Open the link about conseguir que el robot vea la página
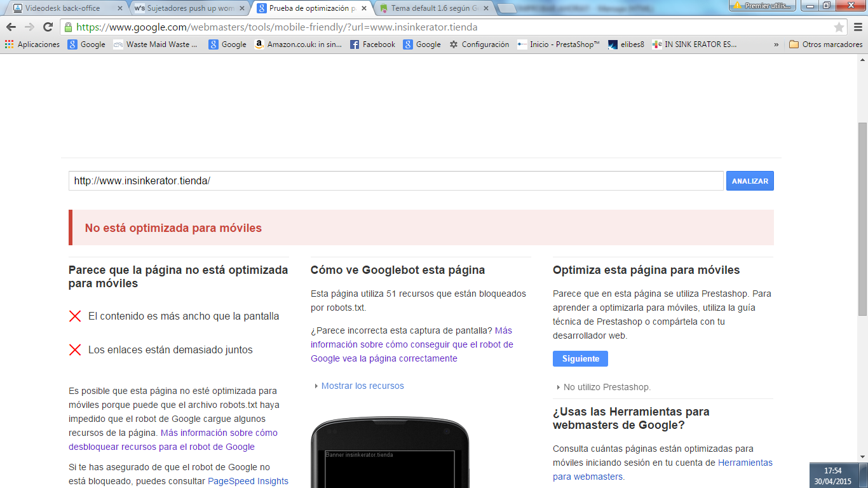The height and width of the screenshot is (488, 868). click(x=412, y=344)
